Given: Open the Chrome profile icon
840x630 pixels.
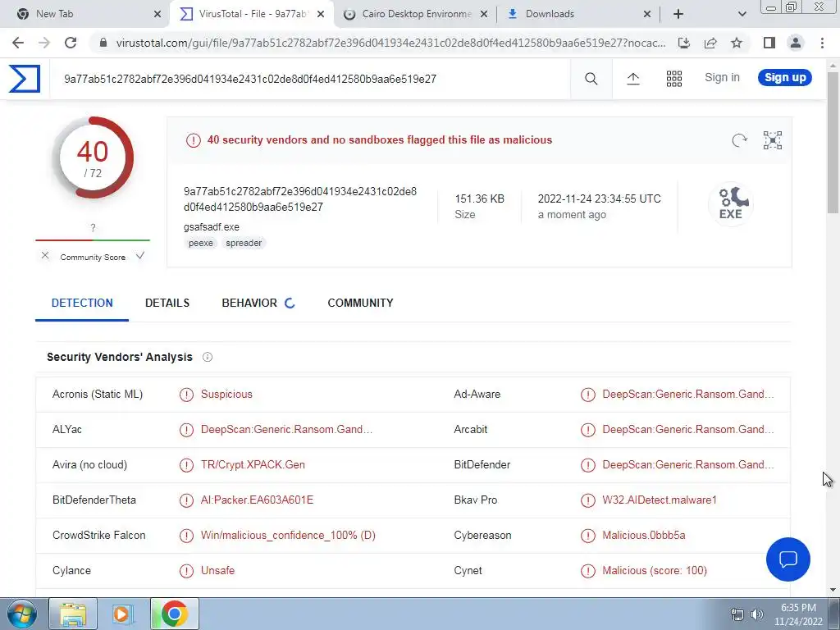Looking at the screenshot, I should tap(796, 43).
